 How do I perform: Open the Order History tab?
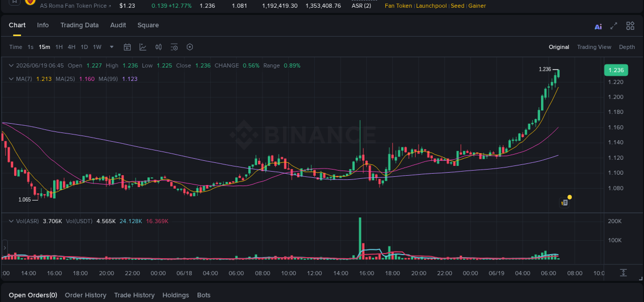(x=86, y=295)
